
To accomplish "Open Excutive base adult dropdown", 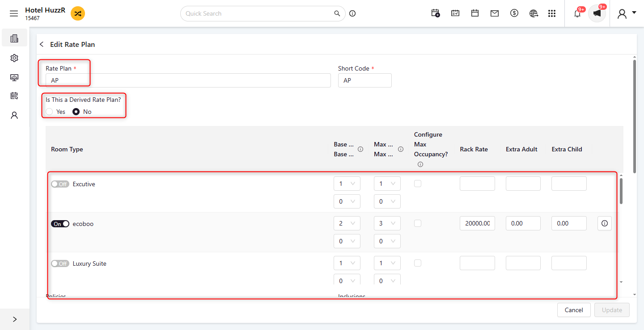I will [347, 184].
